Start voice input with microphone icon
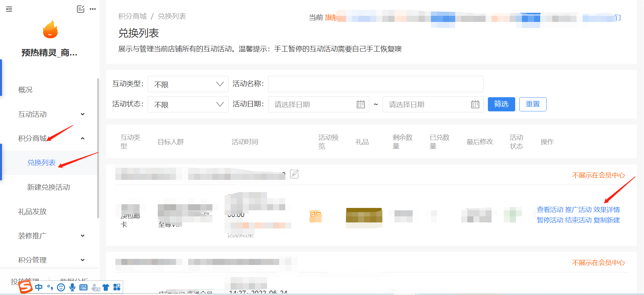This screenshot has height=295, width=644. coord(72,287)
